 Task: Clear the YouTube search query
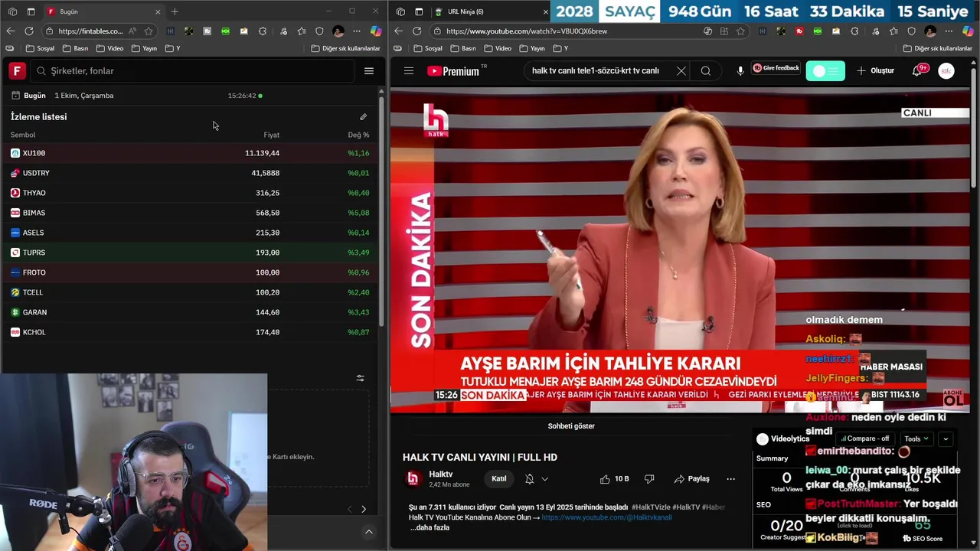coord(681,71)
